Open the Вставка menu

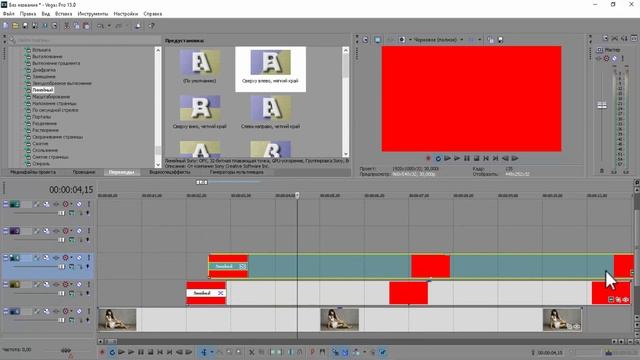[x=64, y=13]
